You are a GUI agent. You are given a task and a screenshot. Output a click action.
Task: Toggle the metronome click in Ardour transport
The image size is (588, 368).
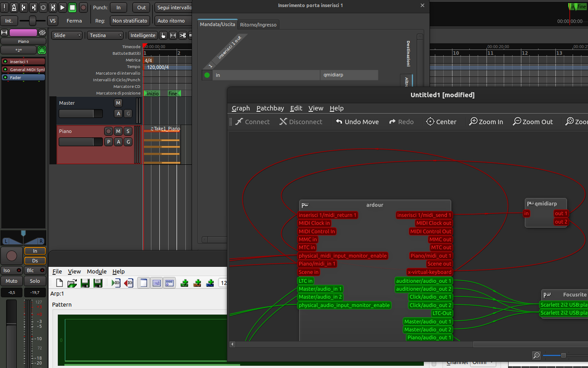tap(13, 7)
